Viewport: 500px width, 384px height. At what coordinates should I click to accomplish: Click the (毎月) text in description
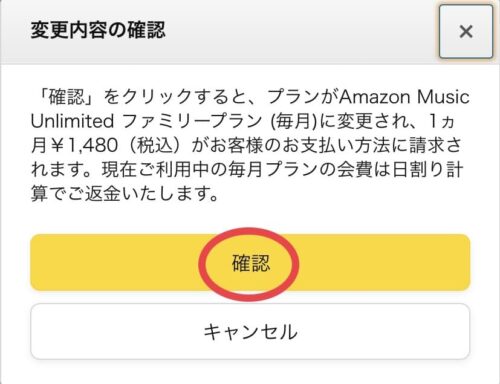pos(293,121)
